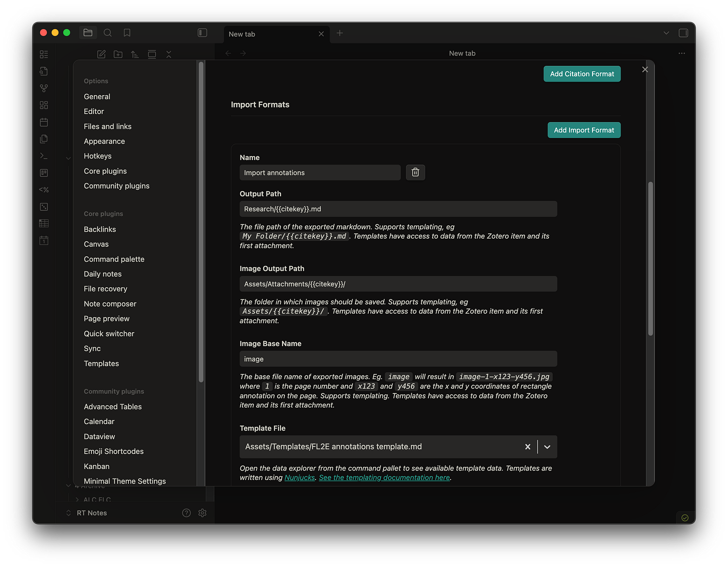Open the Nunjucks link
This screenshot has width=728, height=567.
299,477
